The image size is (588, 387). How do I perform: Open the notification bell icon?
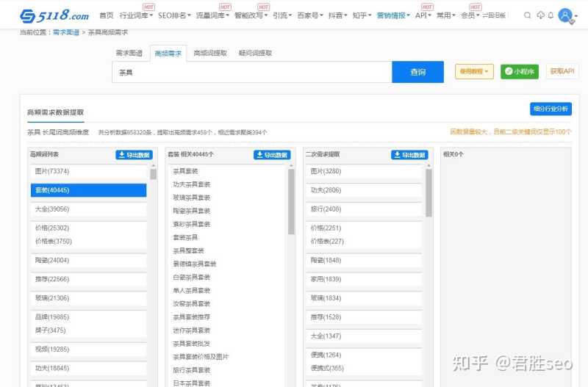tap(551, 15)
